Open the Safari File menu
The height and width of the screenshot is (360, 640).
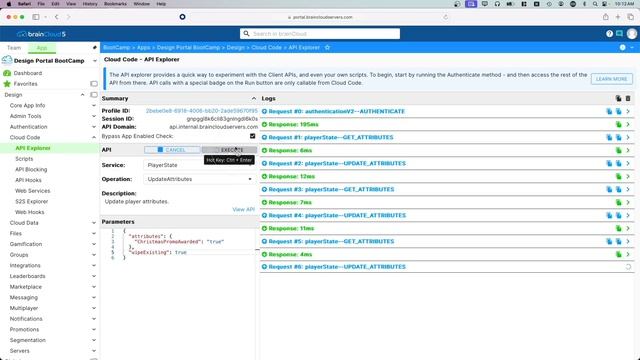pos(41,4)
